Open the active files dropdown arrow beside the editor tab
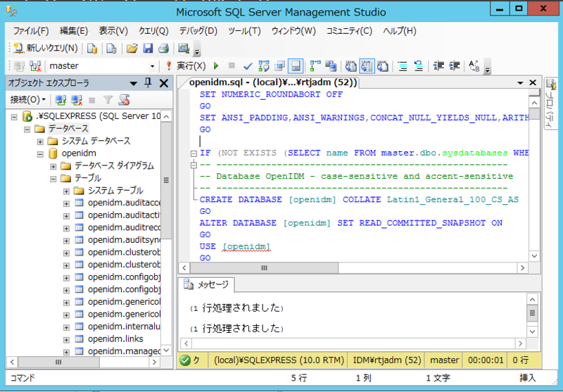 click(520, 83)
